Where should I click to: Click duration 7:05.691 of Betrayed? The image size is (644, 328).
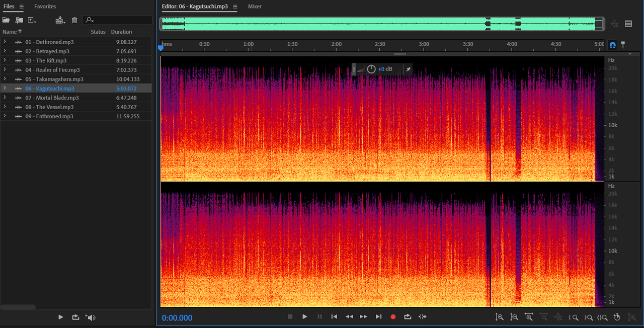coord(126,51)
